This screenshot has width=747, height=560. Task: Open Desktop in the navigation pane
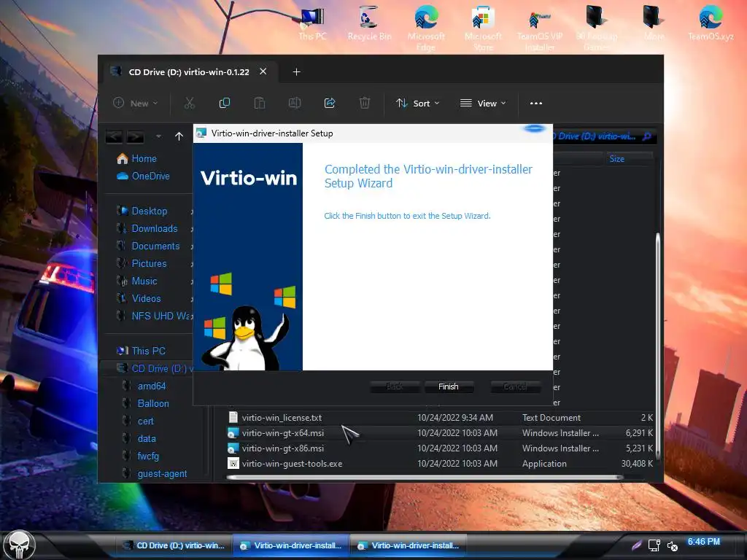pyautogui.click(x=149, y=211)
